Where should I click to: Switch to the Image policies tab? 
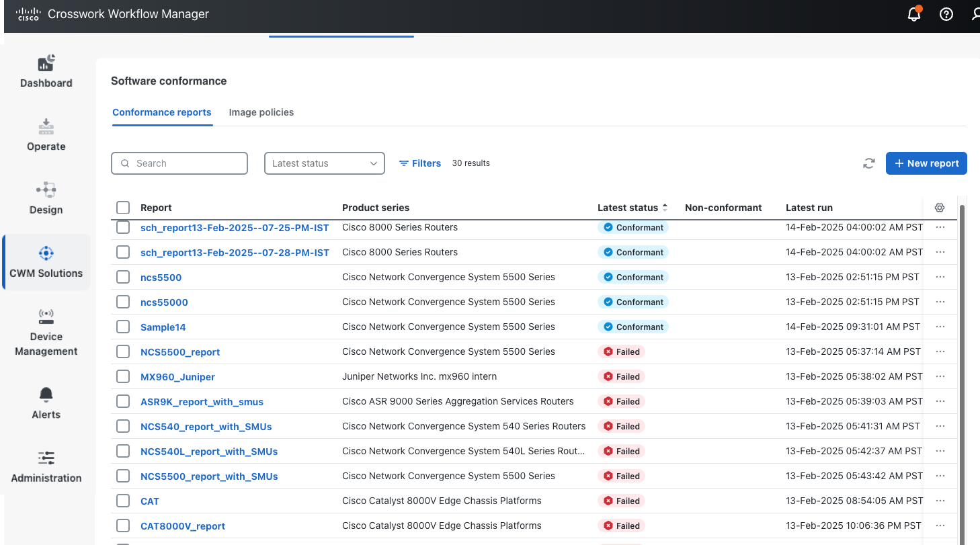coord(261,112)
